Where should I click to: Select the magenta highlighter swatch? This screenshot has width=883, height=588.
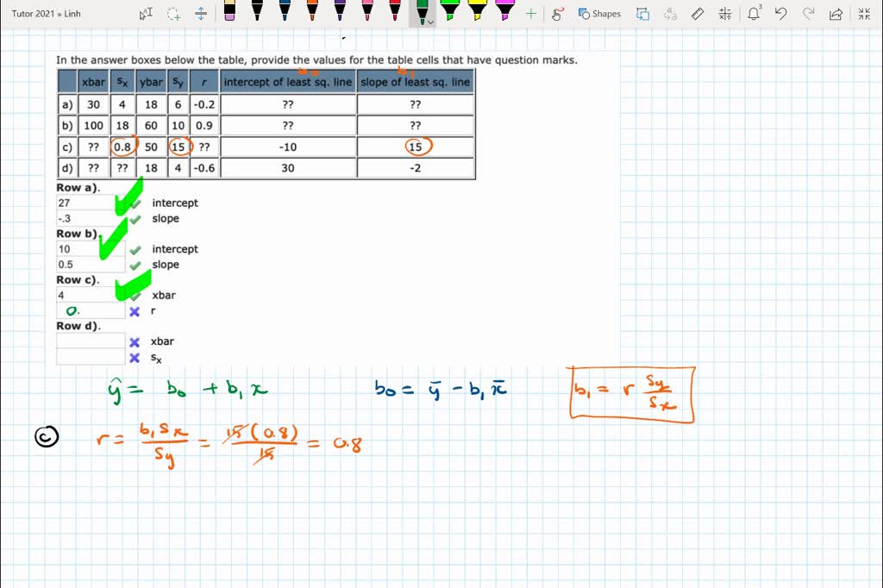pos(504,13)
